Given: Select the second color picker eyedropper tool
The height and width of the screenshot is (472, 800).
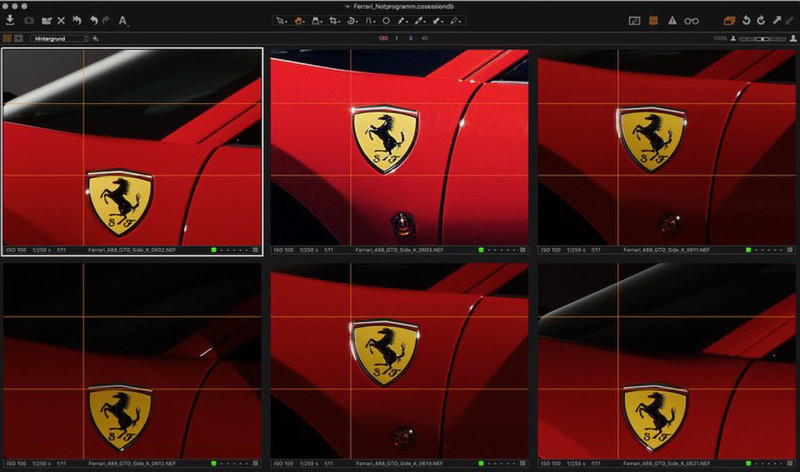Looking at the screenshot, I should pos(419,21).
